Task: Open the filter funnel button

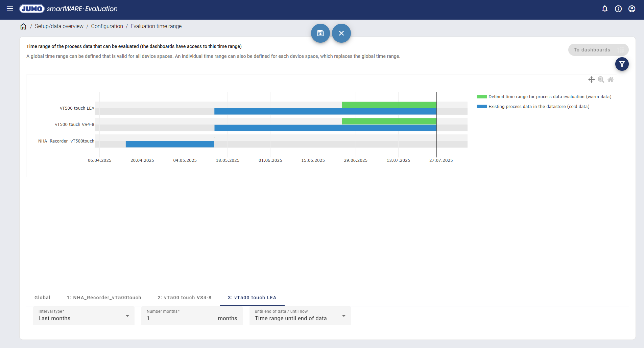Action: [x=622, y=64]
